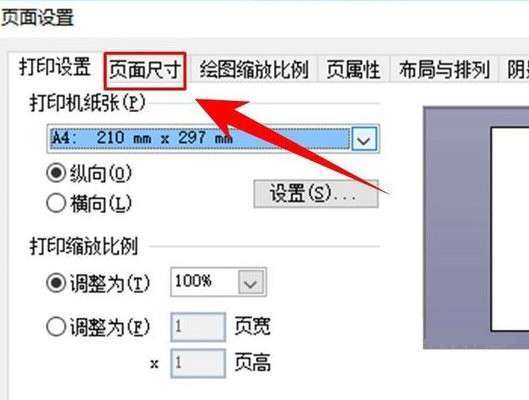Select the 页属性 tab
This screenshot has height=400, width=529.
tap(353, 70)
